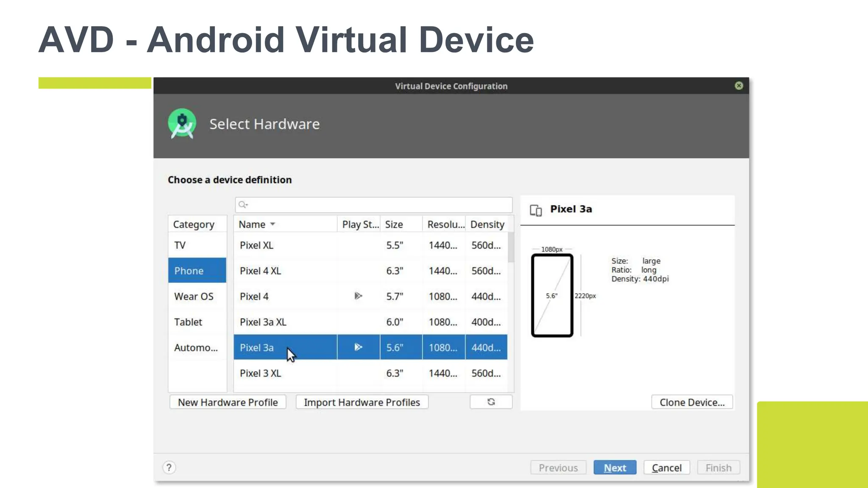
Task: Select the Pixel XL row
Action: (x=370, y=245)
